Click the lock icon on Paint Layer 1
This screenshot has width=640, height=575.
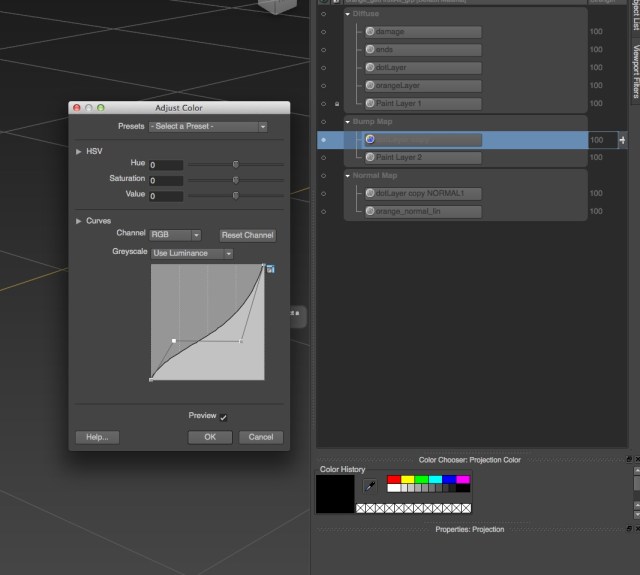(x=336, y=104)
